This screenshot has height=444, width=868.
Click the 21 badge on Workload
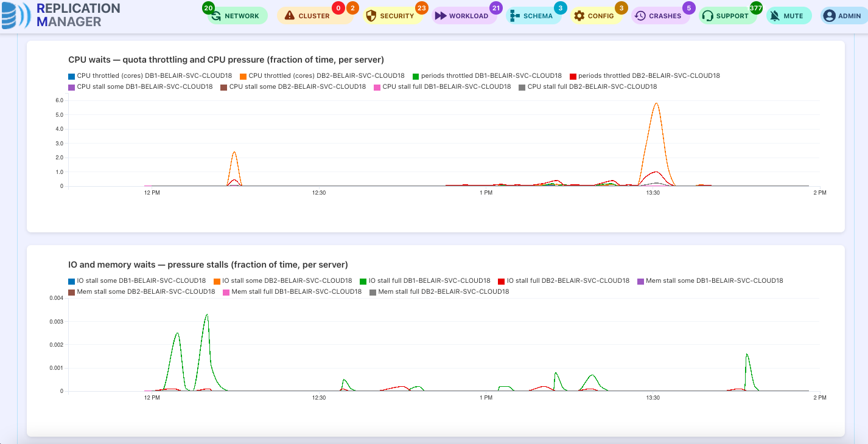click(496, 8)
